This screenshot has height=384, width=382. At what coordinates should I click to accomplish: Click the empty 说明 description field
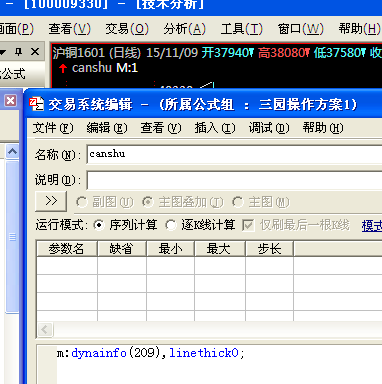[234, 180]
